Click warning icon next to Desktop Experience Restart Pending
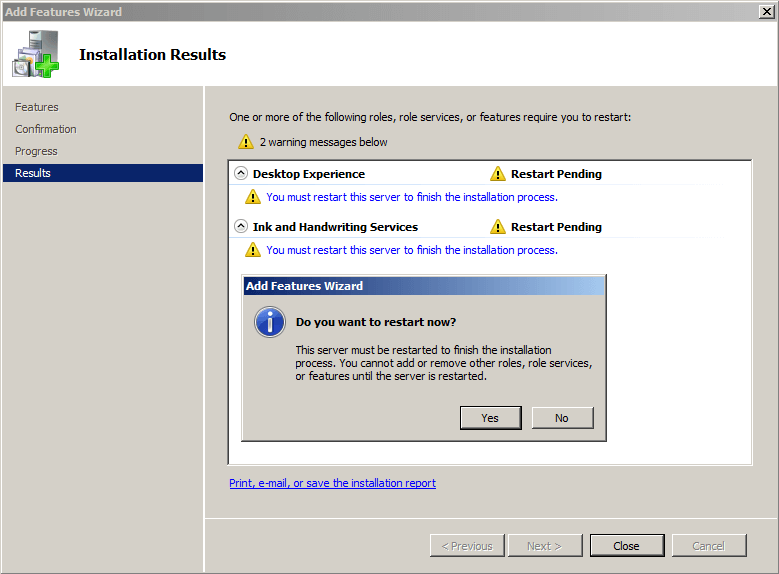779x574 pixels. point(498,174)
